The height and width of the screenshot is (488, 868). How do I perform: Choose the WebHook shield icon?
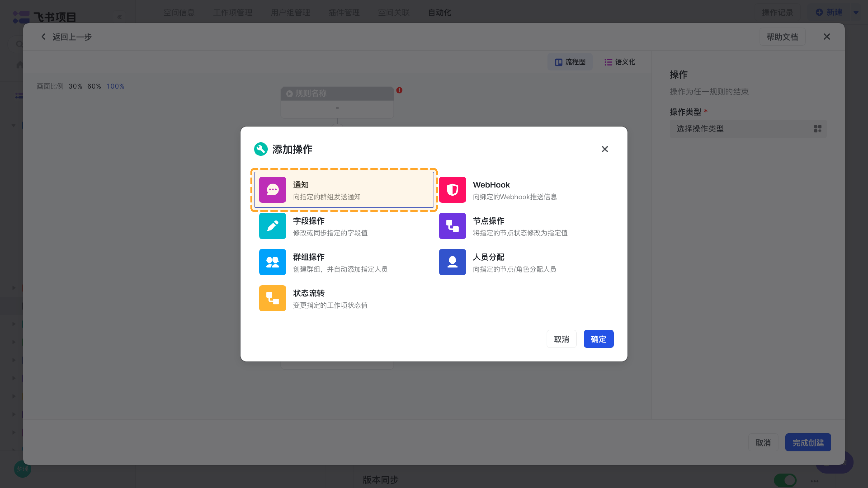tap(452, 190)
